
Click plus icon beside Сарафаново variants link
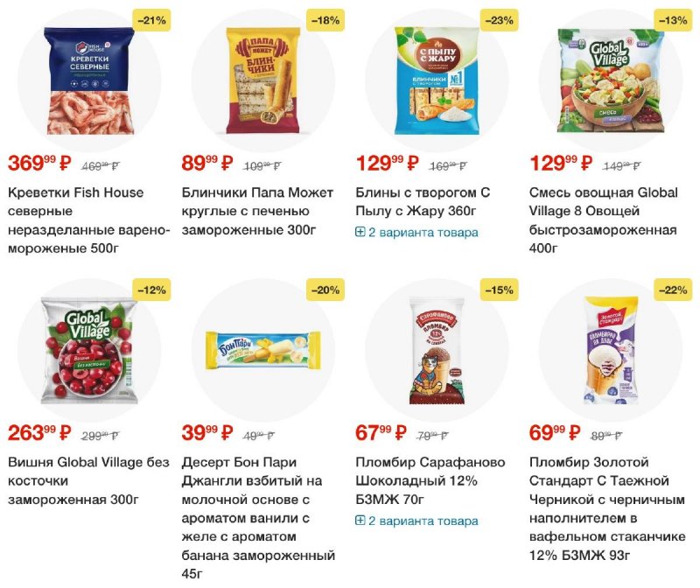pyautogui.click(x=360, y=520)
